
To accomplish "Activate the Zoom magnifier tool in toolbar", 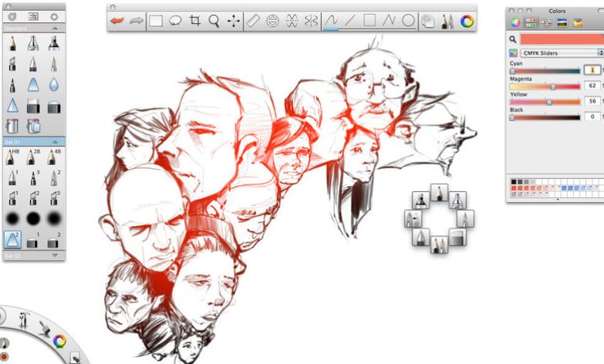I will [x=214, y=21].
